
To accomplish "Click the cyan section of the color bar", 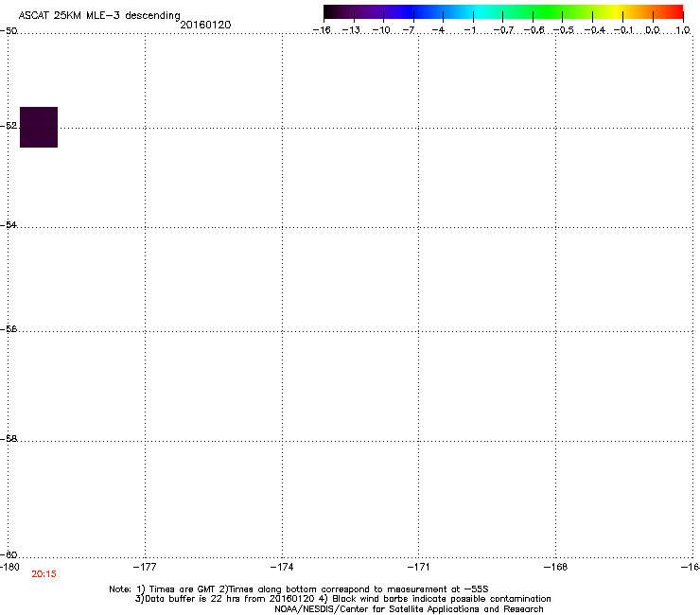I will pos(478,11).
